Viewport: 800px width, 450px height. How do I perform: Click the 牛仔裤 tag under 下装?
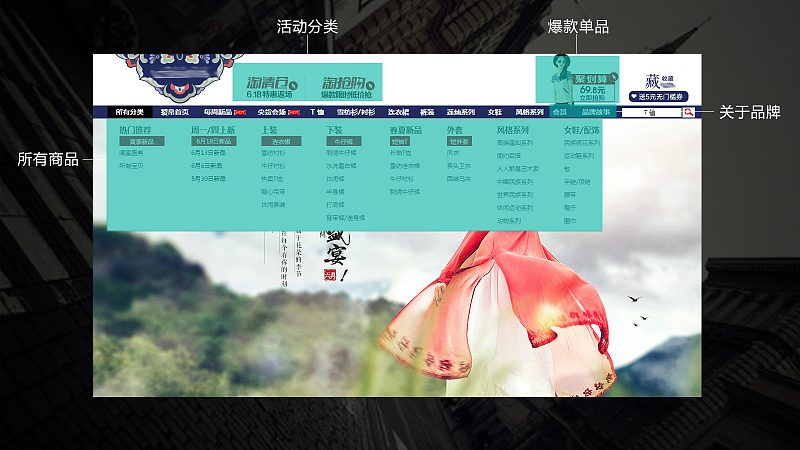342,142
